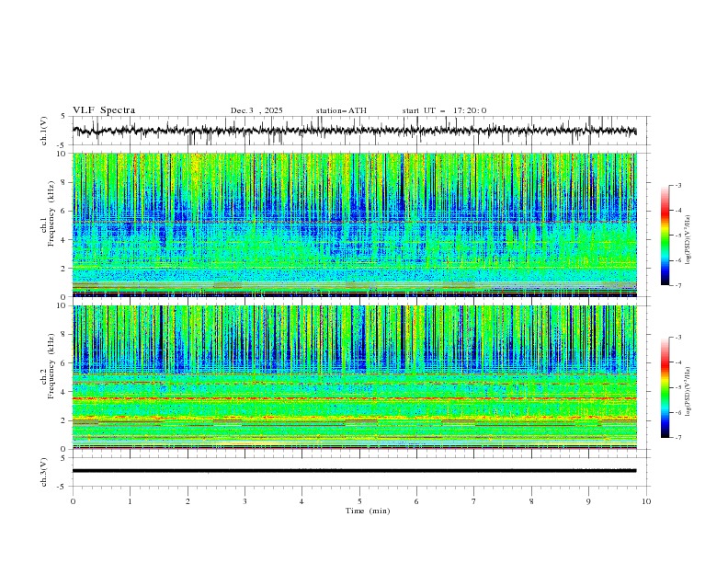This screenshot has width=728, height=563.
Task: Click the time axis tick label "3"
Action: coord(245,501)
